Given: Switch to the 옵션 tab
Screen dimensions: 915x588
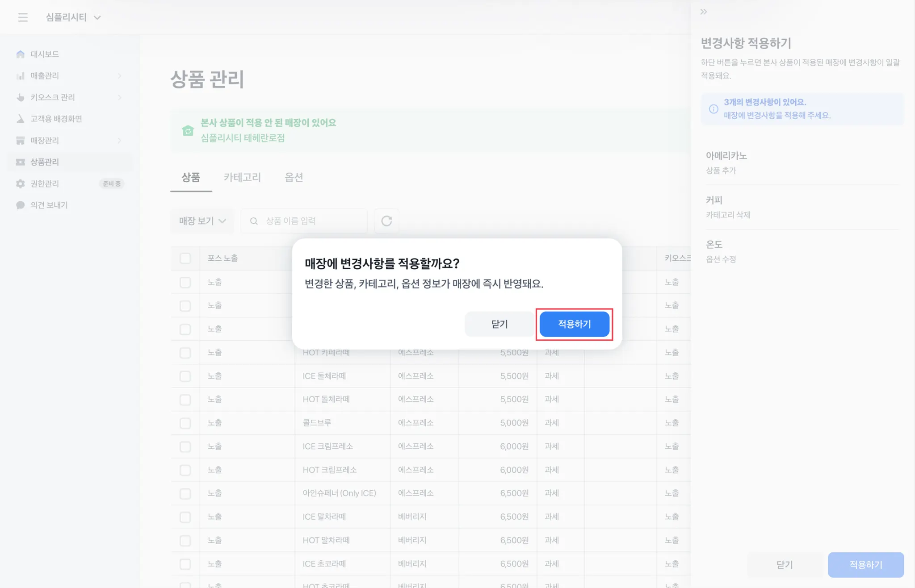Looking at the screenshot, I should coord(294,177).
